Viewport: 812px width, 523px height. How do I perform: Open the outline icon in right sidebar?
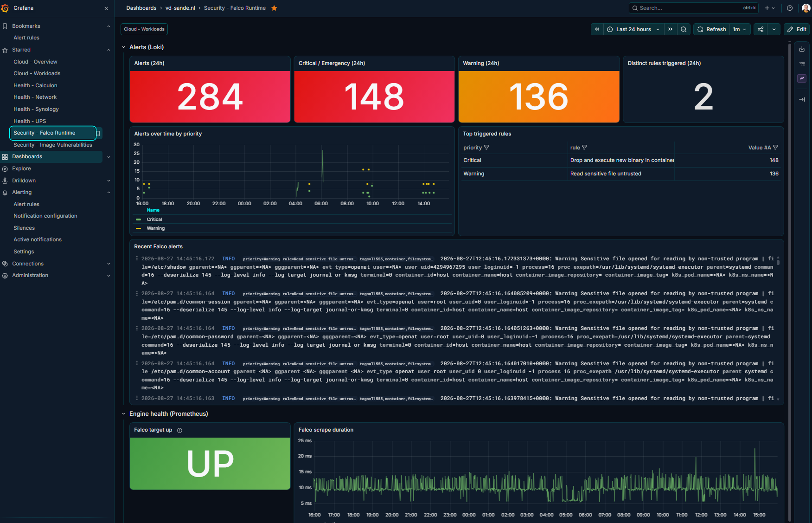(x=802, y=64)
